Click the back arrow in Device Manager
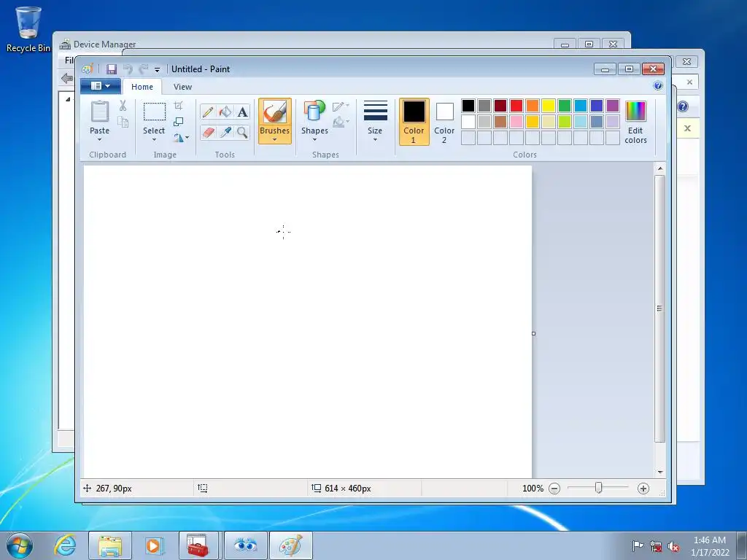 (67, 78)
